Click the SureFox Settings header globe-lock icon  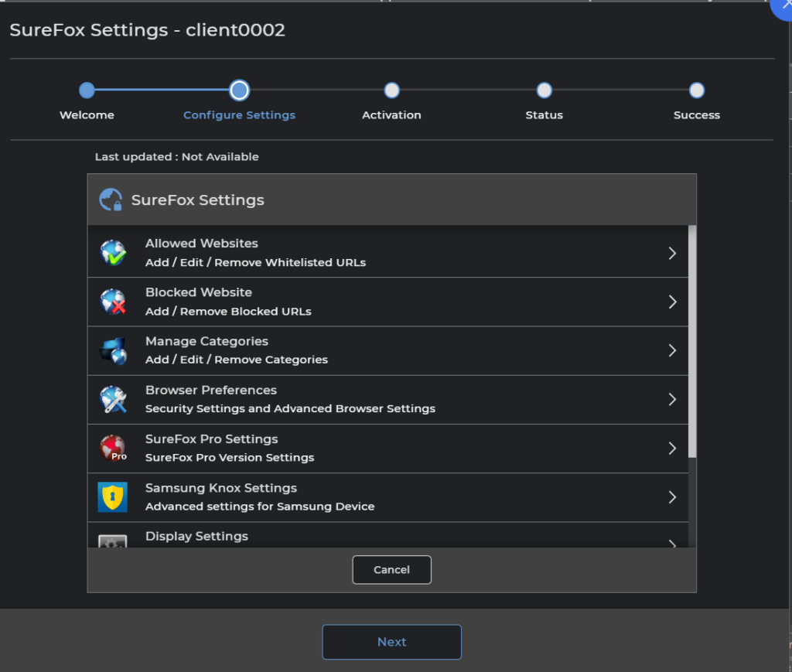(111, 200)
